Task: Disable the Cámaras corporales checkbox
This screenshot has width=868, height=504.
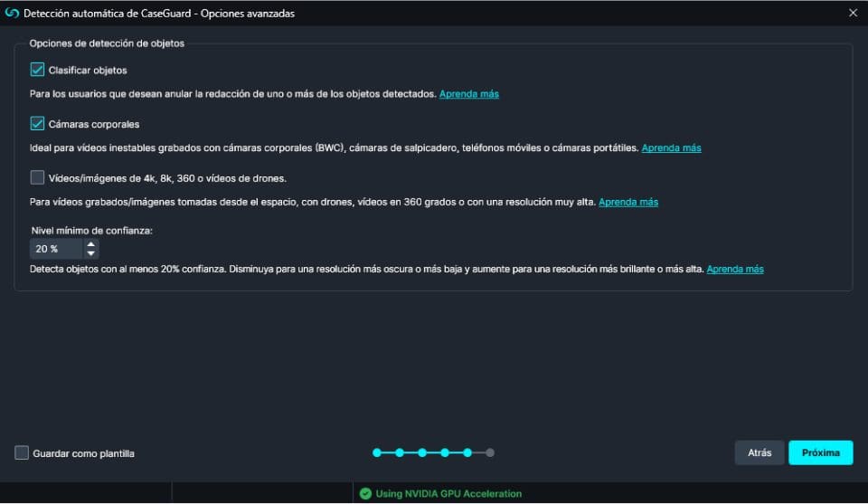Action: (37, 123)
